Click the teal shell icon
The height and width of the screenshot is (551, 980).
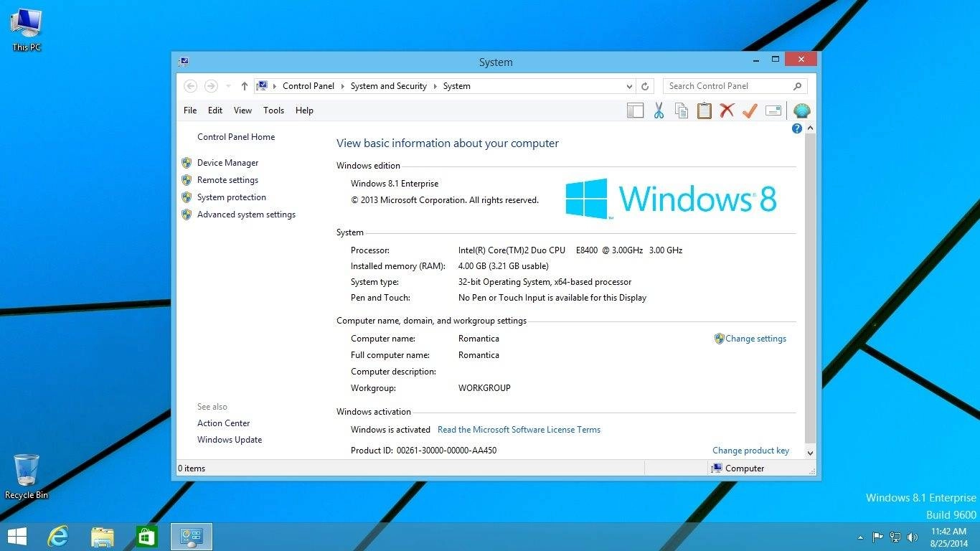pyautogui.click(x=801, y=110)
